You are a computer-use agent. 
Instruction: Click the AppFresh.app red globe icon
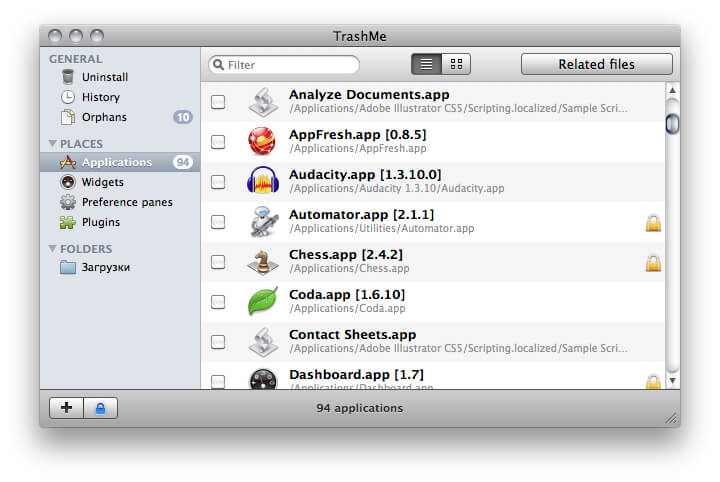click(262, 141)
